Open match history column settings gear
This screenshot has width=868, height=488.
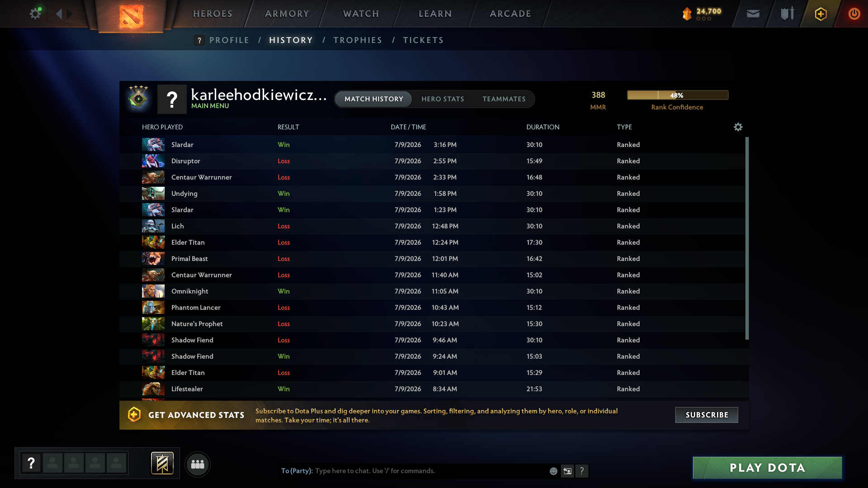pyautogui.click(x=738, y=127)
